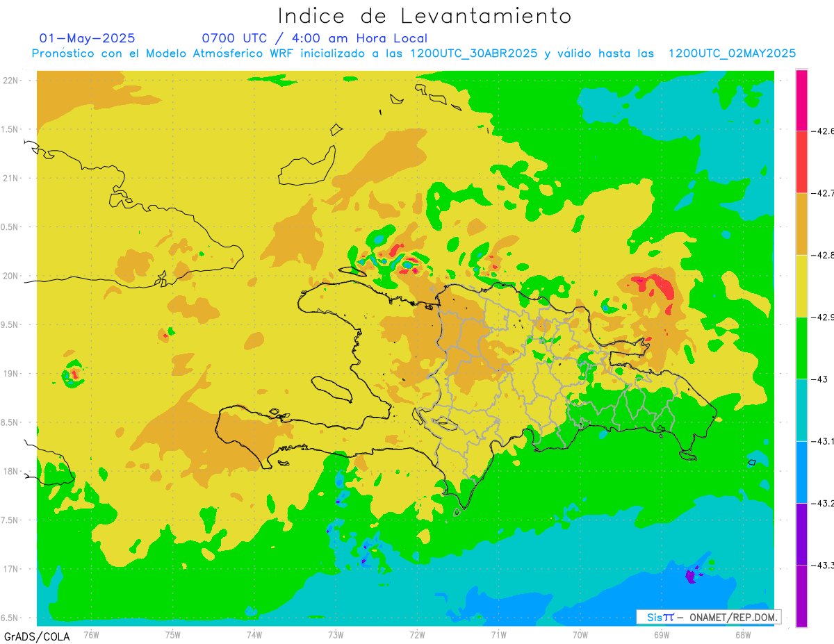Viewport: 834px width, 644px height.
Task: Click the longitude label "73W"
Action: 336,635
